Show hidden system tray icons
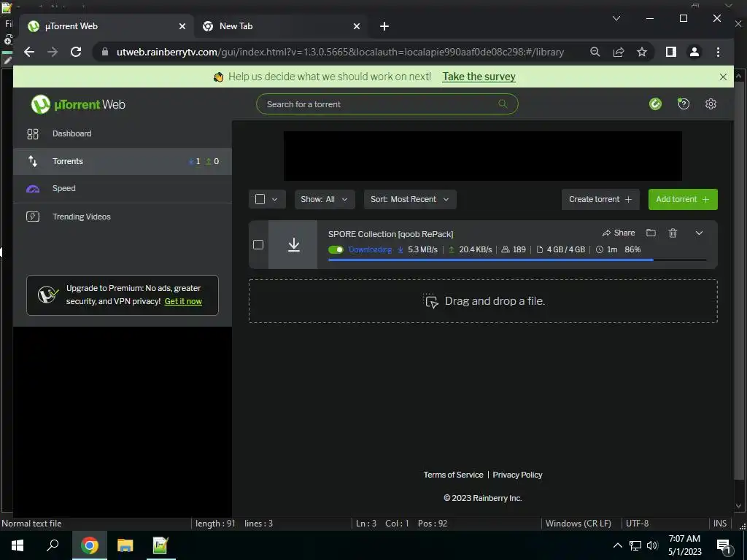 617,545
